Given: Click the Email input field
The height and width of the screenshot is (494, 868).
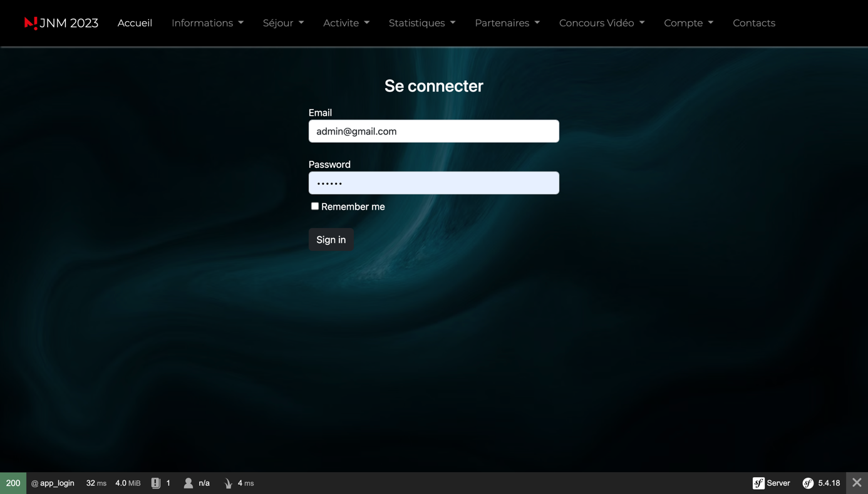Looking at the screenshot, I should pyautogui.click(x=433, y=131).
